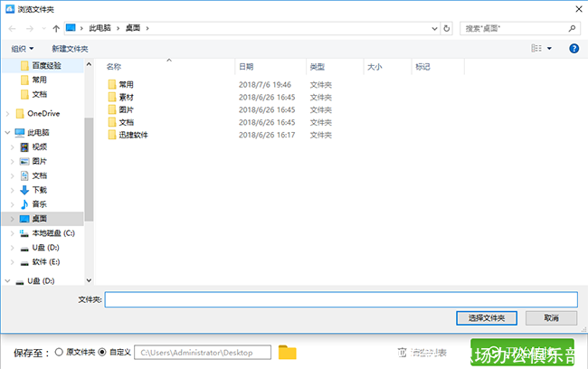Click the save path field C:\Users\Administrator\Desktop

(203, 353)
